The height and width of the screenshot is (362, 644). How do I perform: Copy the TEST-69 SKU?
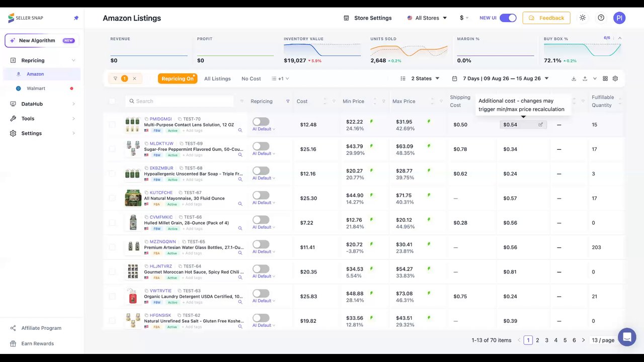point(181,144)
